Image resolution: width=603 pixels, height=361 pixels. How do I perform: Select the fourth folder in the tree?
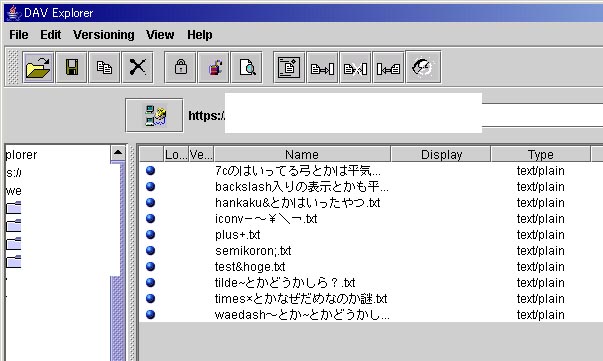click(x=14, y=261)
